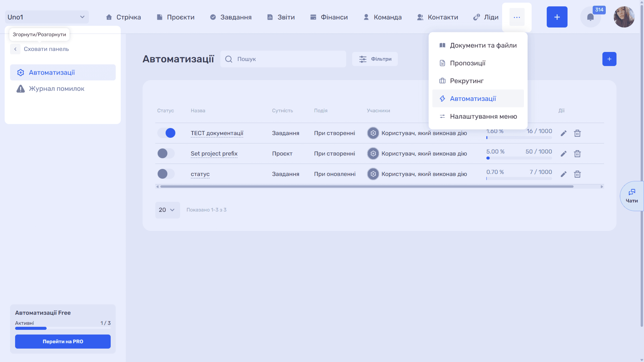
Task: Open the three-dots more menu
Action: point(517,17)
